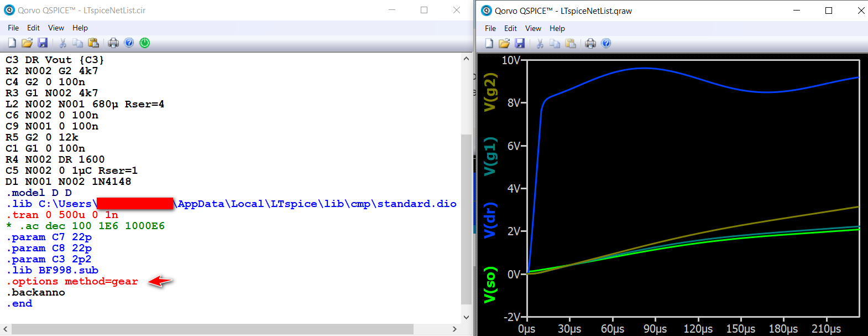The height and width of the screenshot is (336, 868).
Task: Click New file icon in netlist window
Action: 12,43
